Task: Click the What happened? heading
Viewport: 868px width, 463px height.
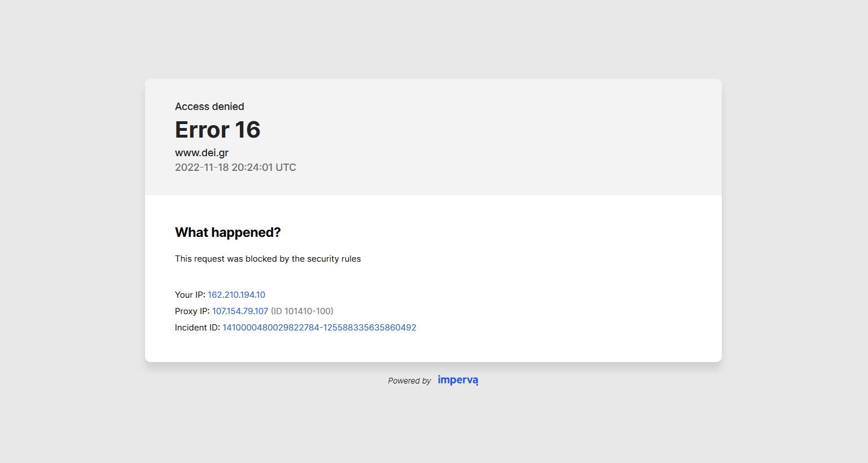Action: 227,232
